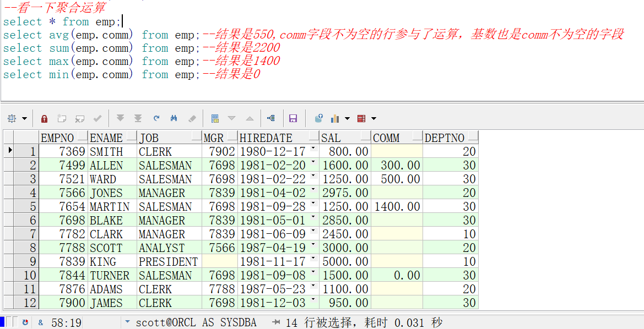644x329 pixels.
Task: Select the refresh results icon
Action: (x=156, y=118)
